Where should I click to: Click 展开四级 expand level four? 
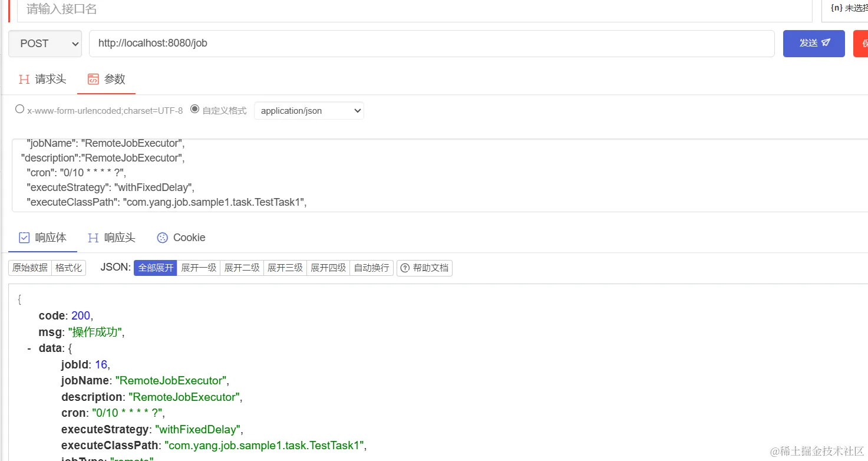328,268
